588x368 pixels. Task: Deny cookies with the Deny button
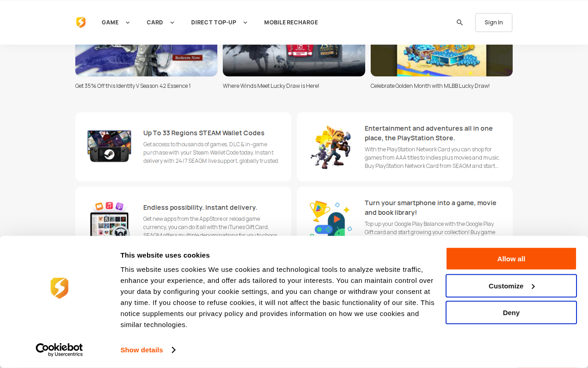511,313
